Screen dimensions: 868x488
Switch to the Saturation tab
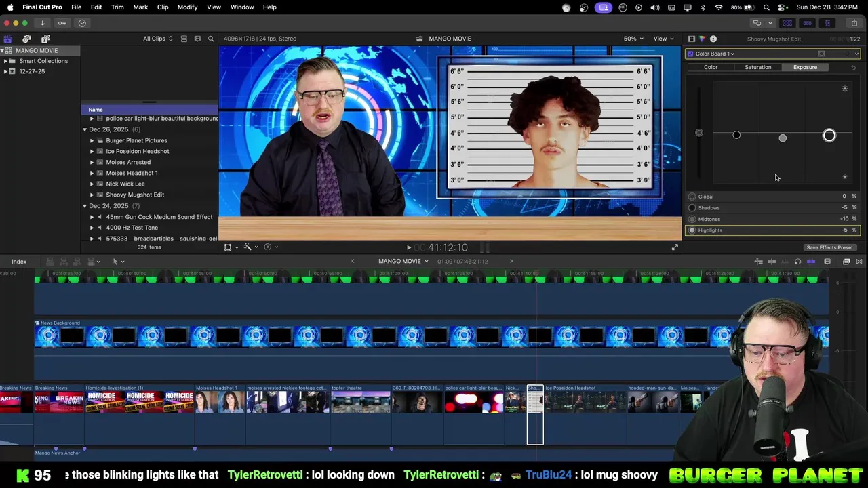[x=757, y=67]
